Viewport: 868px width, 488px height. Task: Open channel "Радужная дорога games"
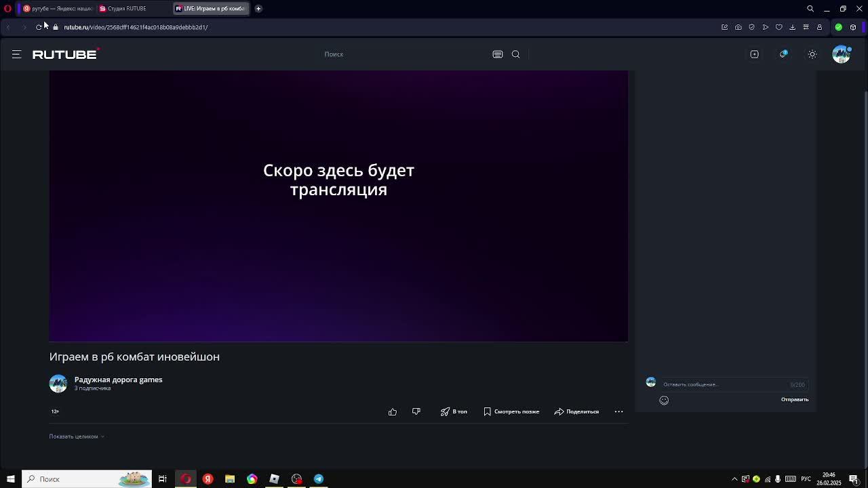pyautogui.click(x=118, y=380)
